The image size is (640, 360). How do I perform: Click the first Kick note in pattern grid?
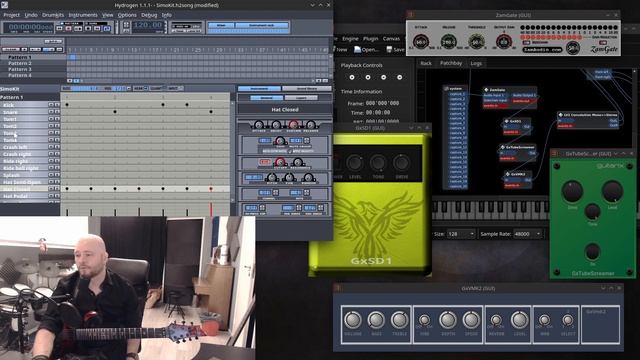[x=67, y=105]
